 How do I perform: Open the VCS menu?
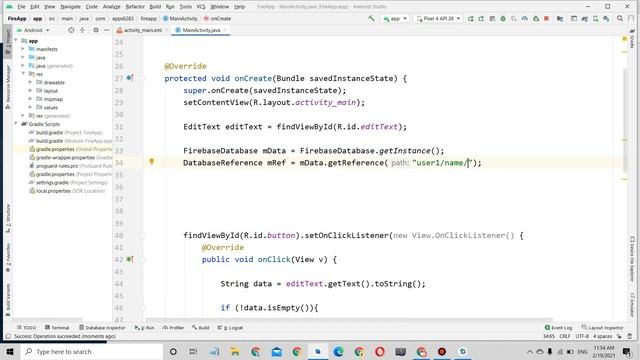point(201,7)
